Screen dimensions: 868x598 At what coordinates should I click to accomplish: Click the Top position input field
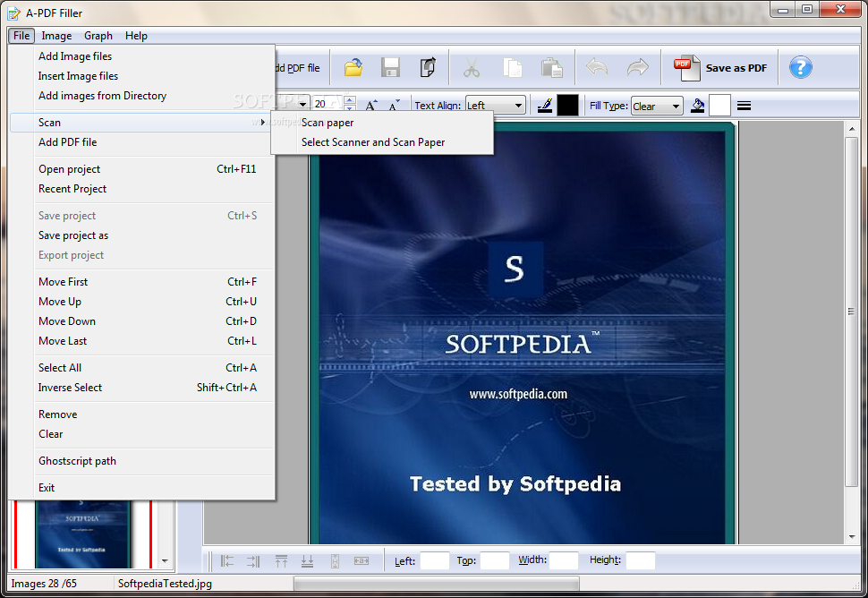[x=494, y=561]
